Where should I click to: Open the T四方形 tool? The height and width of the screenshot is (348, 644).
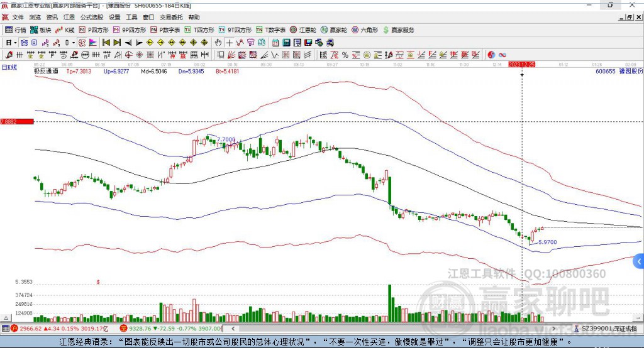pyautogui.click(x=199, y=30)
